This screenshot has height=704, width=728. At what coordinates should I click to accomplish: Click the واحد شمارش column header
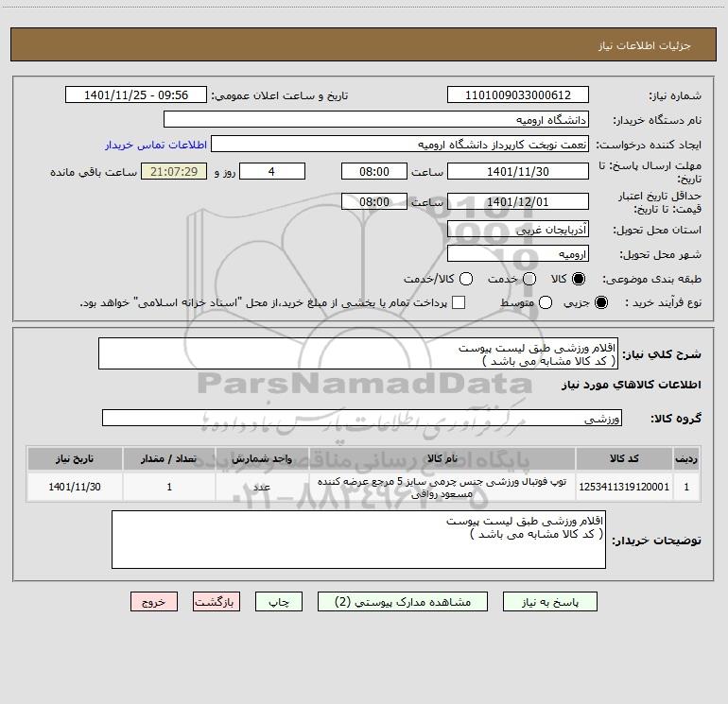(262, 458)
